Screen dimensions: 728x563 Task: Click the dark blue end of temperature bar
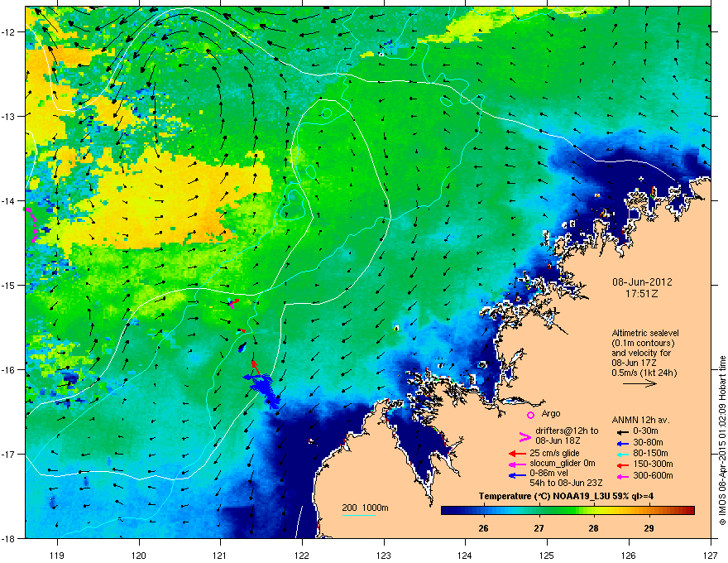pos(448,511)
